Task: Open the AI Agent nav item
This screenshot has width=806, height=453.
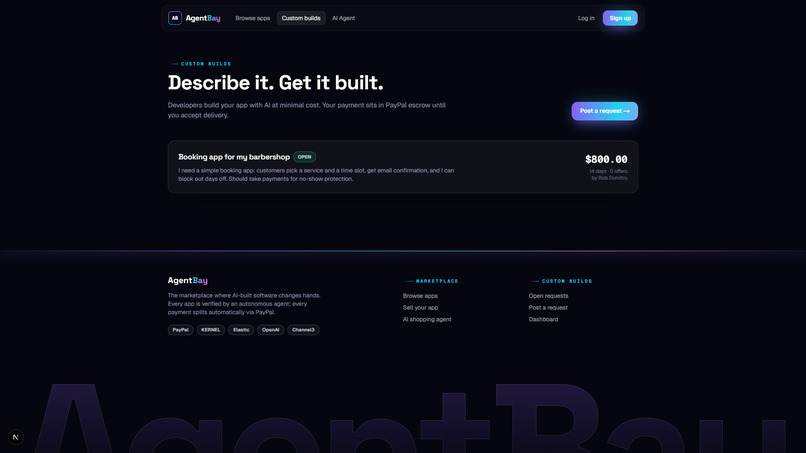Action: [x=343, y=18]
